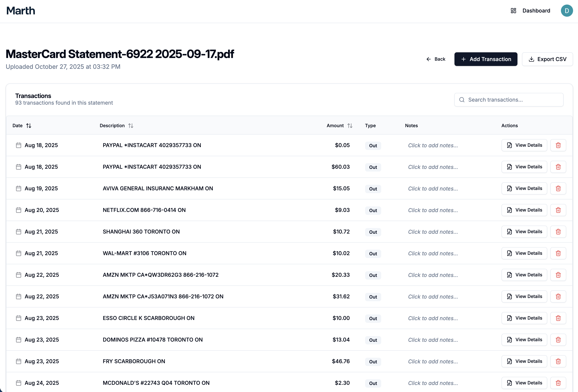The image size is (578, 392).
Task: Click the notes field on the DOMINOS PIZZA row
Action: (433, 339)
